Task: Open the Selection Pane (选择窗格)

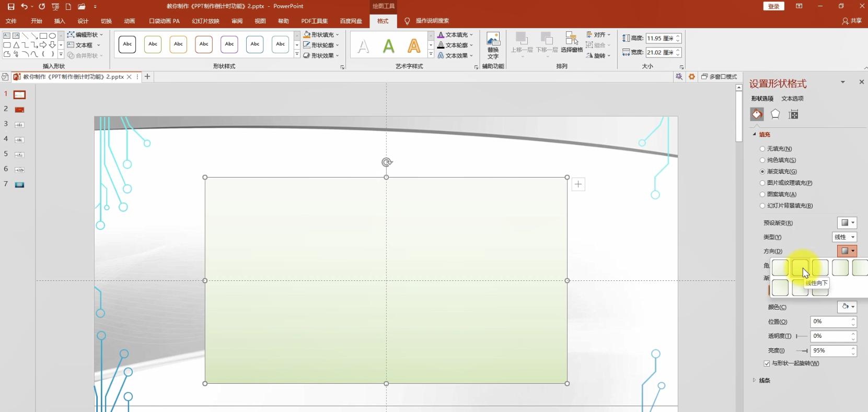Action: tap(571, 42)
